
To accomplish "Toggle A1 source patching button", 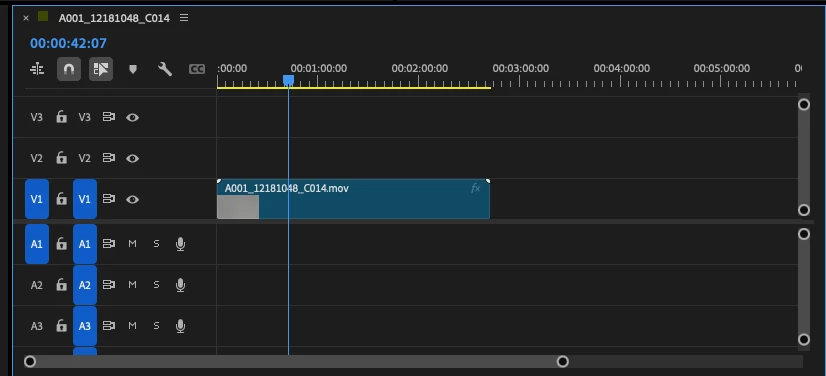I will click(37, 244).
